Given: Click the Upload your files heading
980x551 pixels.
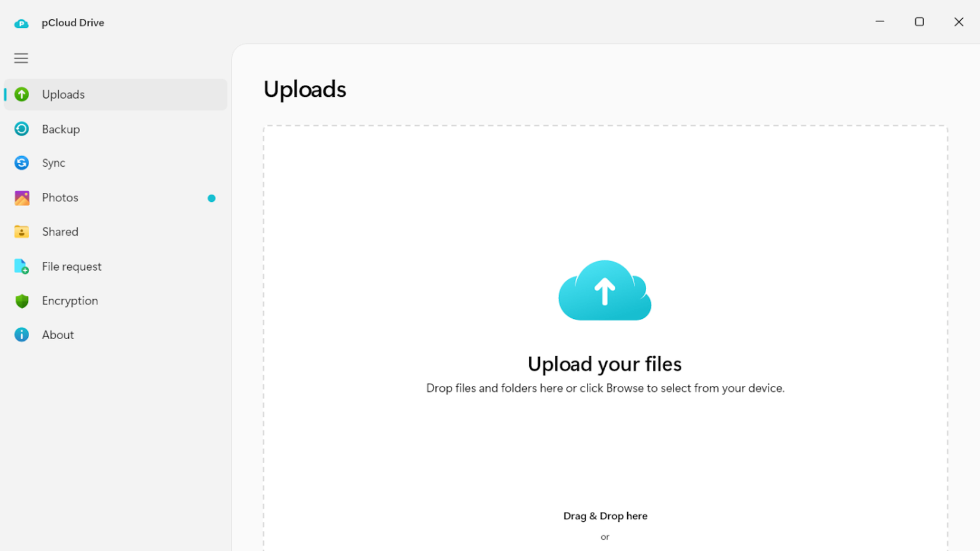Looking at the screenshot, I should pyautogui.click(x=605, y=364).
